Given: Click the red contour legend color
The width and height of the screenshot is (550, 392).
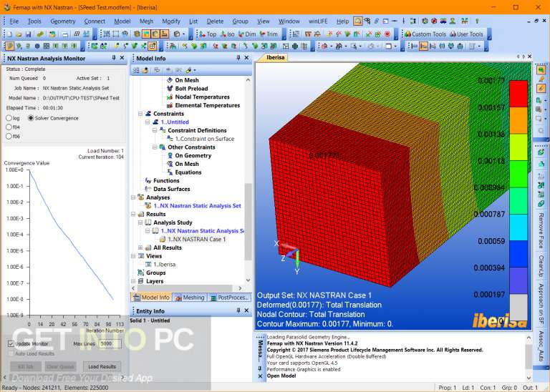Looking at the screenshot, I should click(x=518, y=94).
